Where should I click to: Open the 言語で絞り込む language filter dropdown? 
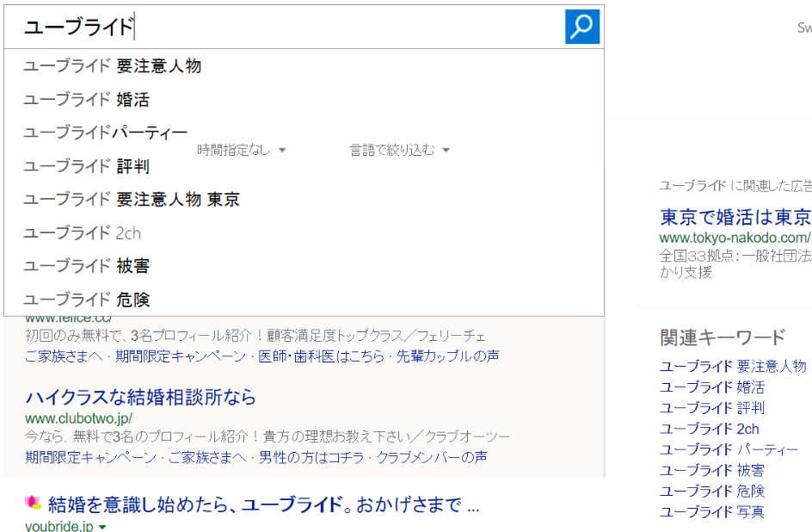click(x=399, y=150)
